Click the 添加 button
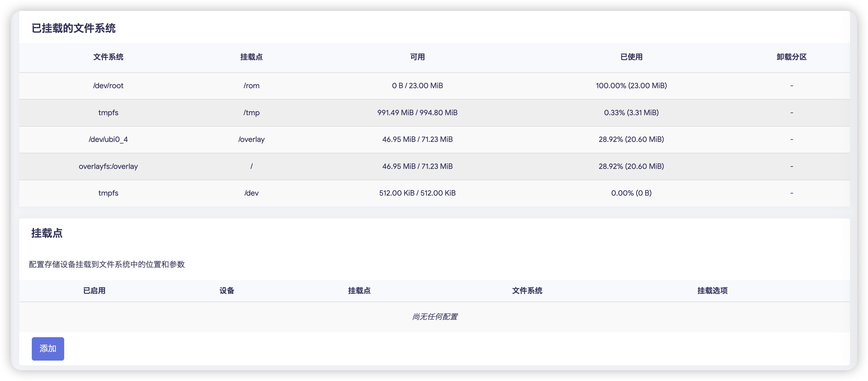Screen dimensions: 868x381 48,348
